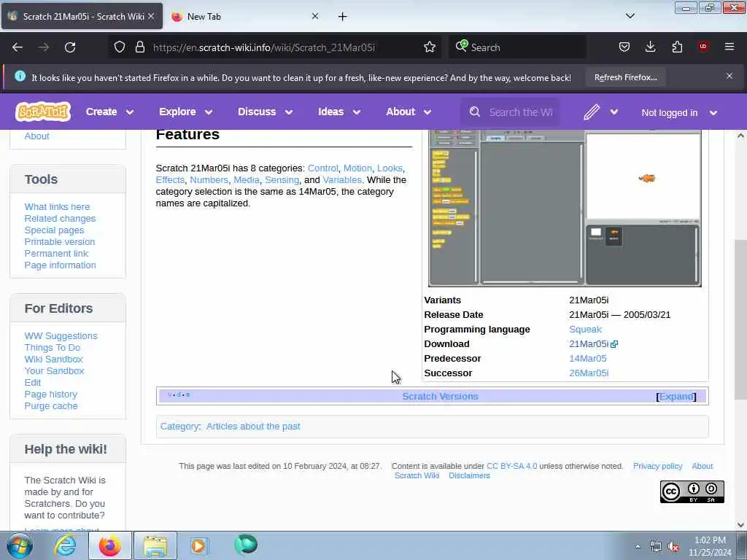Click the Scratch 21Mar05i screenshot thumbnail
The image size is (747, 560).
[x=565, y=208]
